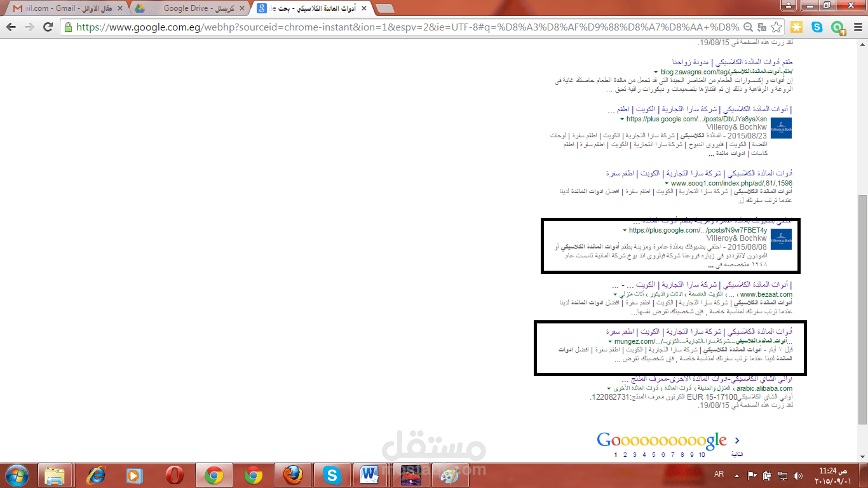Screen dimensions: 868x488
Task: Go to results page 2
Action: pos(625,455)
